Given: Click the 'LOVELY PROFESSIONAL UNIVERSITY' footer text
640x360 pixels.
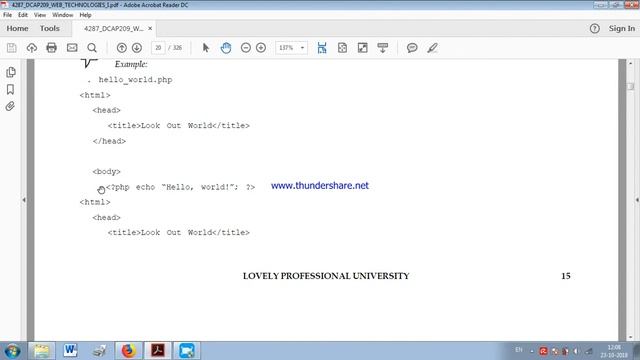Looking at the screenshot, I should coord(326,276).
